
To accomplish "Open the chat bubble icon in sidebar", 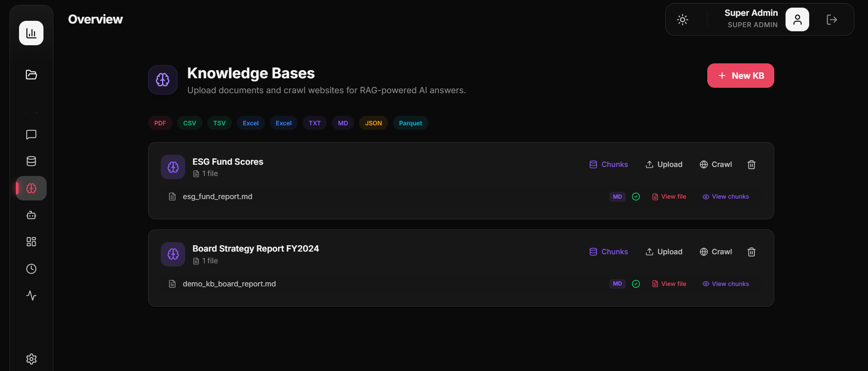I will pos(31,134).
